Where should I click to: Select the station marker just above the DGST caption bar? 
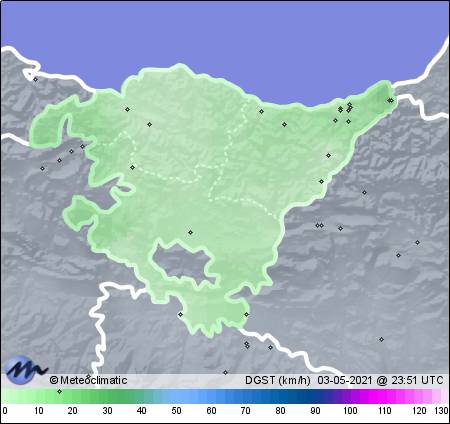225,372
